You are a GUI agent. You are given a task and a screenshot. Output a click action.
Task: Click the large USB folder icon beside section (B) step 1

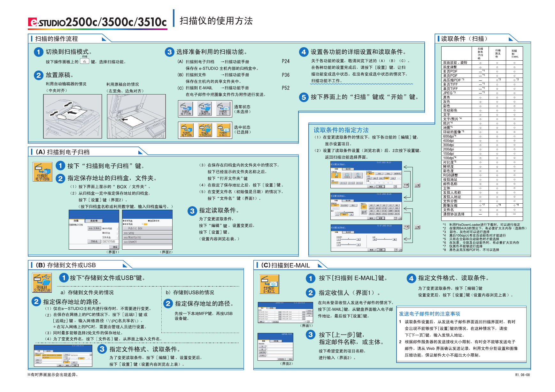pyautogui.click(x=42, y=283)
